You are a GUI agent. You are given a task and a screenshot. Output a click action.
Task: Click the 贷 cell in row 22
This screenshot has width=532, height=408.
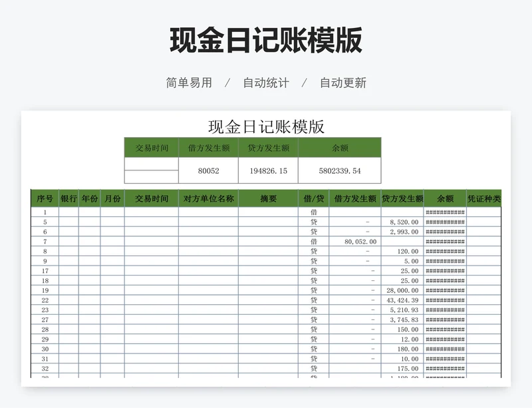[x=314, y=300]
